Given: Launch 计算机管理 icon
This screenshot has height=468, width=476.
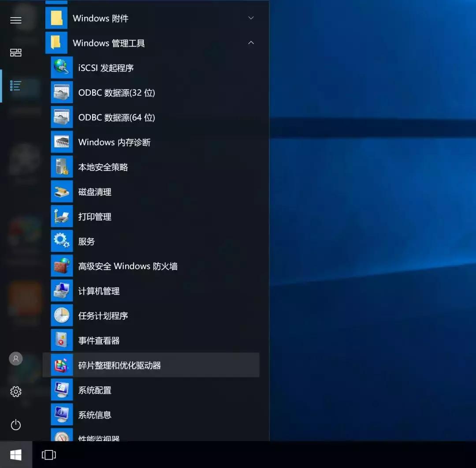Looking at the screenshot, I should 62,290.
